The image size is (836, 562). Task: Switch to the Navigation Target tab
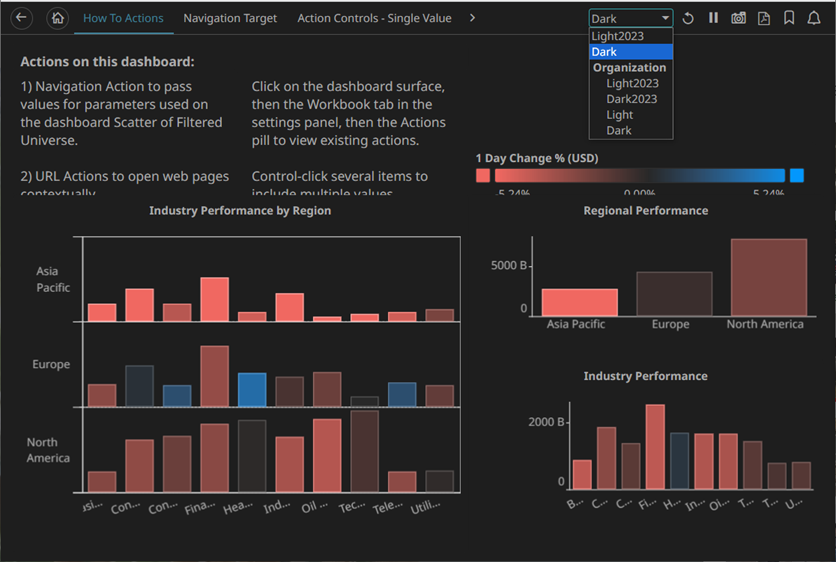[x=230, y=18]
